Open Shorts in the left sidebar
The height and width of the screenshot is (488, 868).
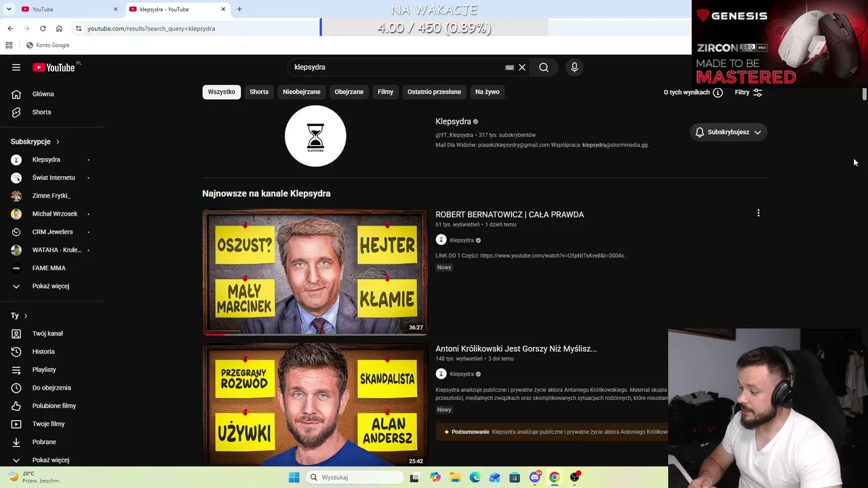41,112
